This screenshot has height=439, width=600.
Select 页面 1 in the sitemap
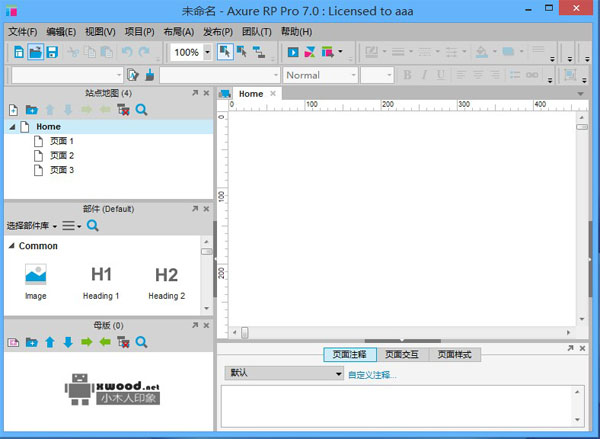pyautogui.click(x=62, y=141)
